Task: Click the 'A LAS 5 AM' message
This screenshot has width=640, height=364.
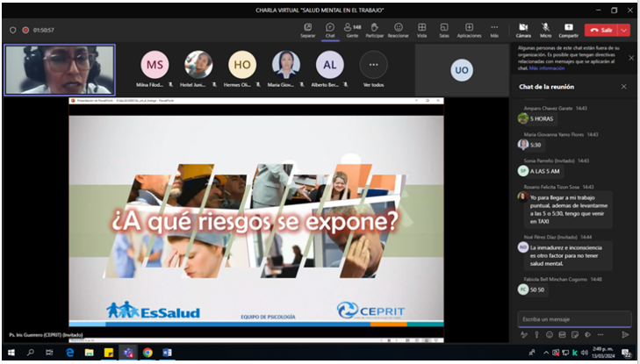Action: [x=544, y=171]
